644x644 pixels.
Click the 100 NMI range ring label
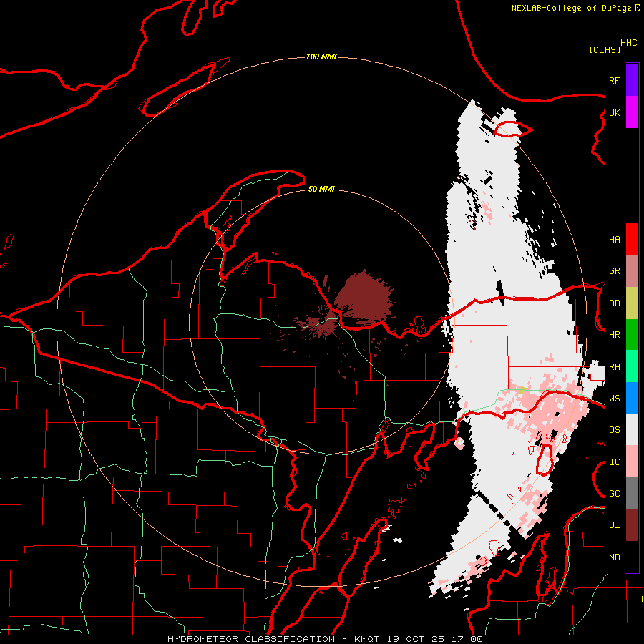point(321,57)
